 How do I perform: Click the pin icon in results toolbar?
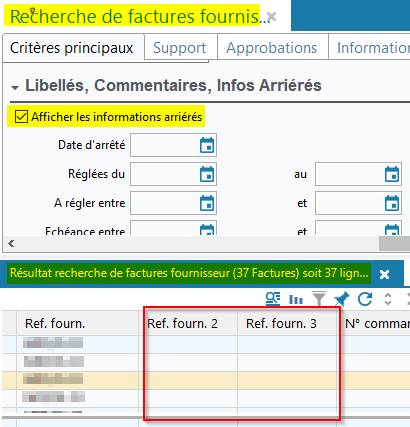342,299
